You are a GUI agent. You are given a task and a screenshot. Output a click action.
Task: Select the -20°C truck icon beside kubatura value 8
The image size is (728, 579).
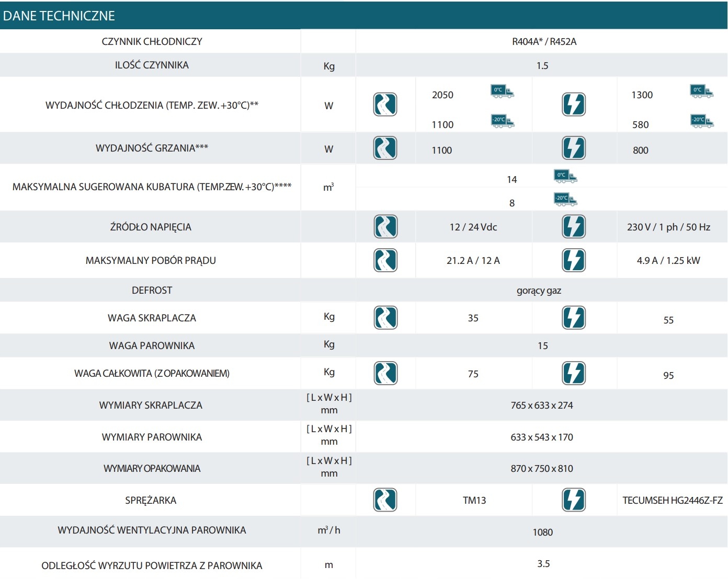coord(565,199)
